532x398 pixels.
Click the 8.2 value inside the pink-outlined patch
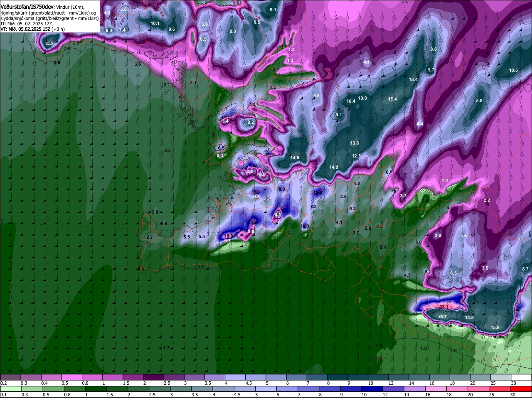pos(251,122)
